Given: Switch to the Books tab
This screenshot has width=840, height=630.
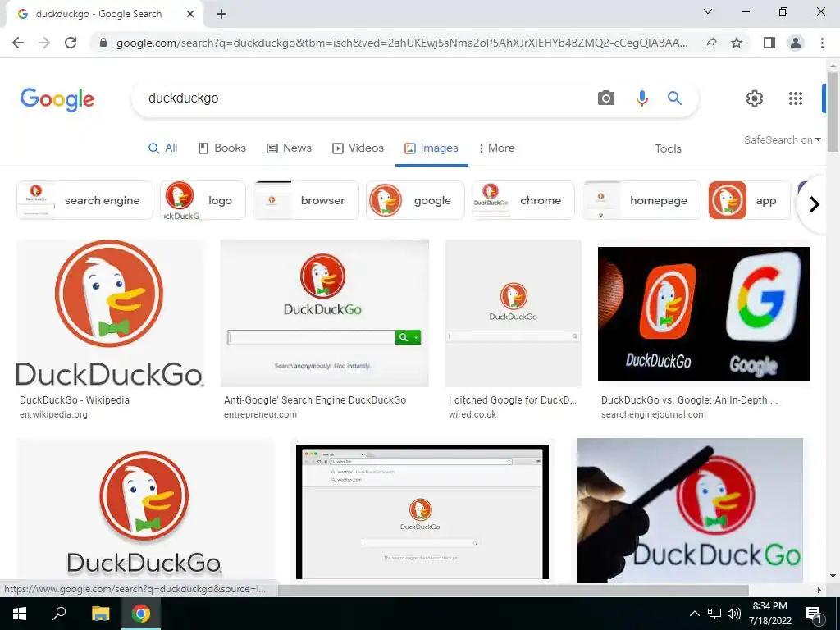Looking at the screenshot, I should [222, 148].
